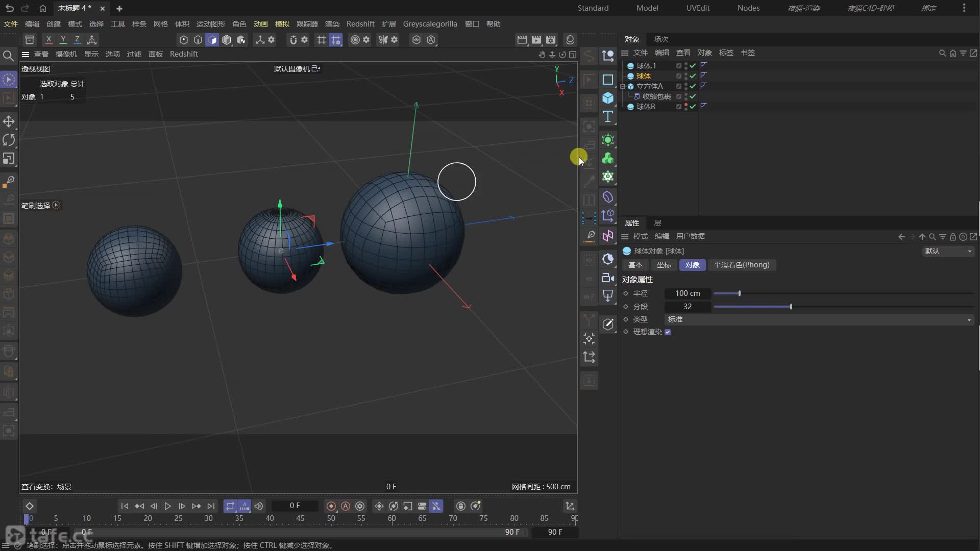Open viewport hamburger menu
Image resolution: width=980 pixels, height=551 pixels.
[26, 54]
